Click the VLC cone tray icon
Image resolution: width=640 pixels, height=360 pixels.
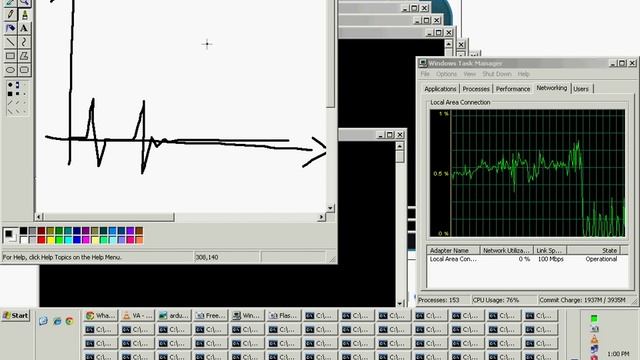[594, 339]
